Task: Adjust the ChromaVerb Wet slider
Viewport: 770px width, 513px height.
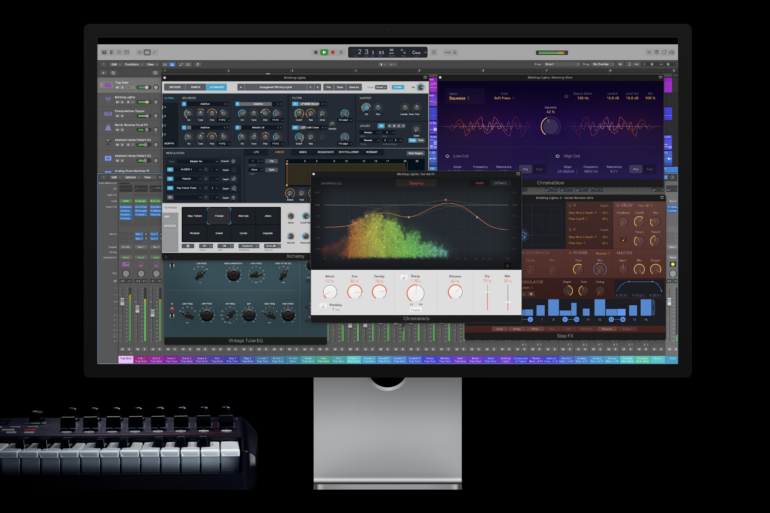Action: [508, 296]
